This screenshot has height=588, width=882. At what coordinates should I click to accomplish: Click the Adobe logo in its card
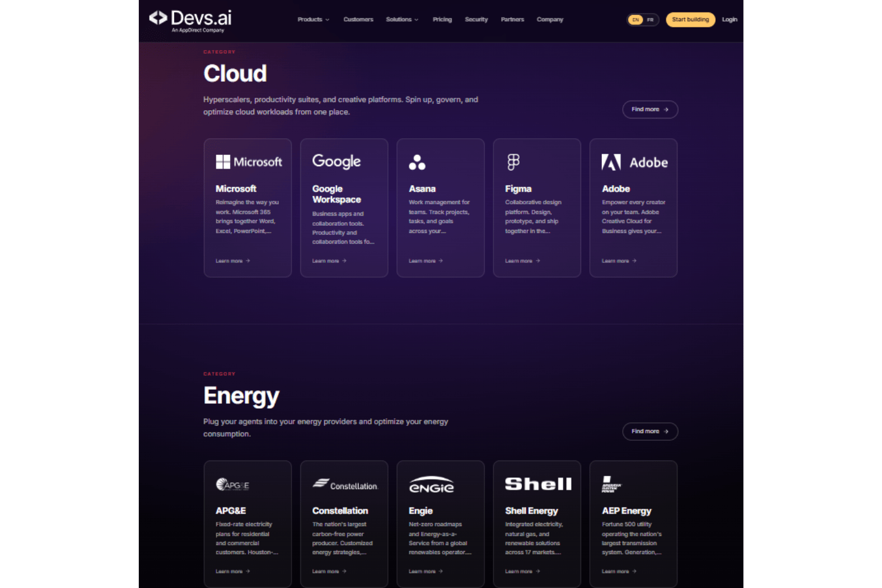[x=635, y=162]
